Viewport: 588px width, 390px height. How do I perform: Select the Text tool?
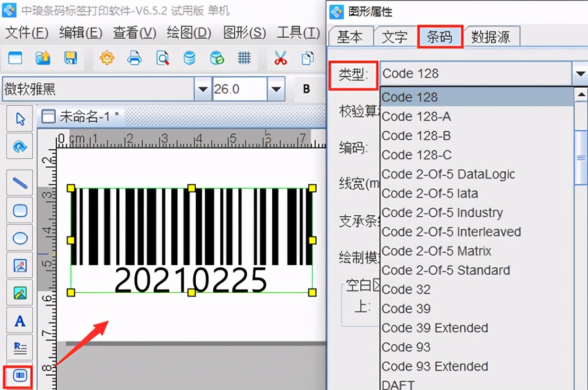[x=19, y=320]
